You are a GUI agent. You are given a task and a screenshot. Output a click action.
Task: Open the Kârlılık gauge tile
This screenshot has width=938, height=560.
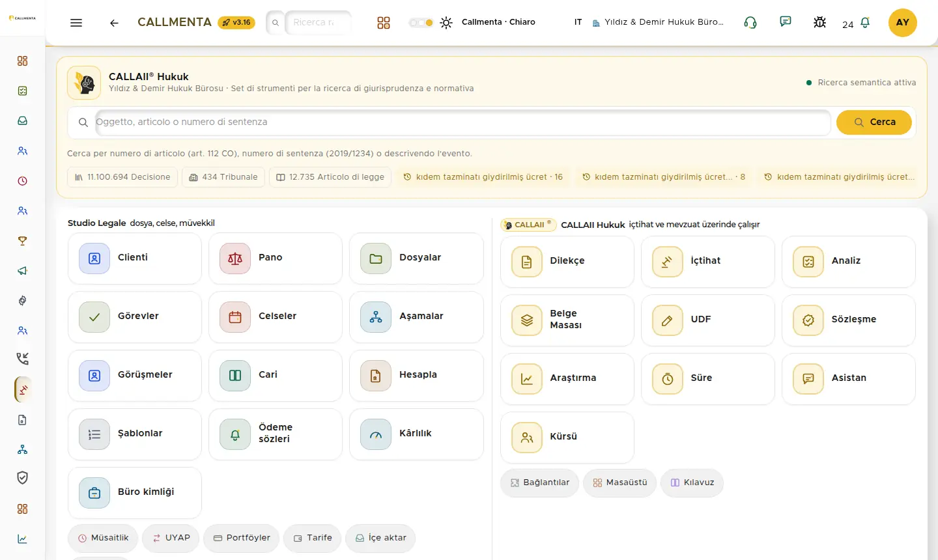point(416,434)
